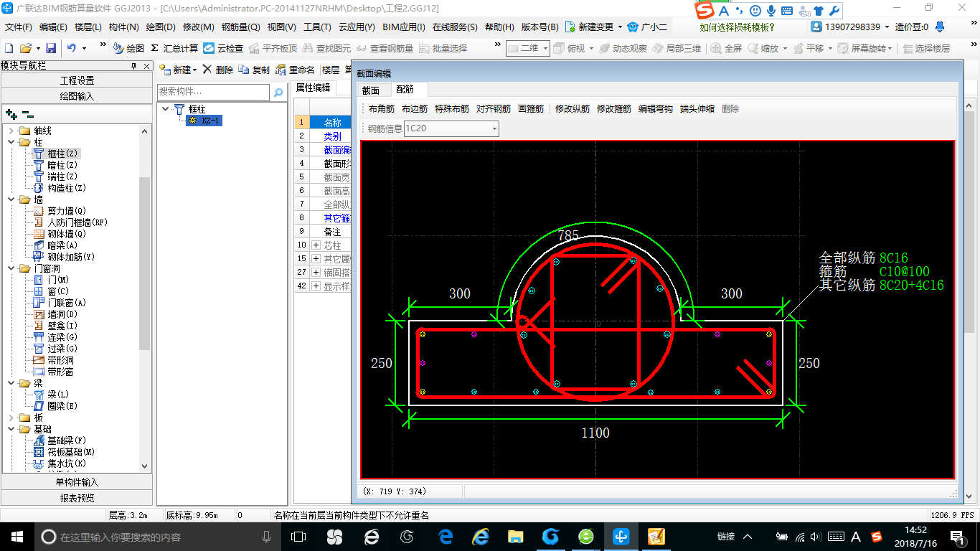Image resolution: width=980 pixels, height=551 pixels.
Task: Switch to 截面 tab in editor
Action: coord(371,90)
